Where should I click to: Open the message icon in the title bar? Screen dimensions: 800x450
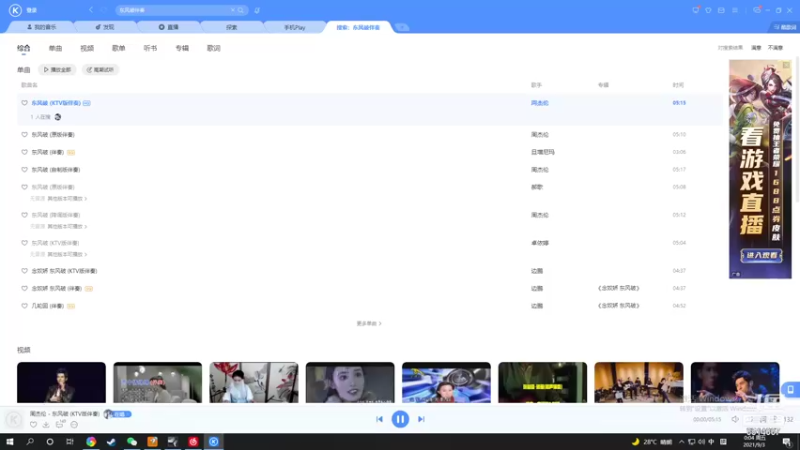[x=695, y=10]
